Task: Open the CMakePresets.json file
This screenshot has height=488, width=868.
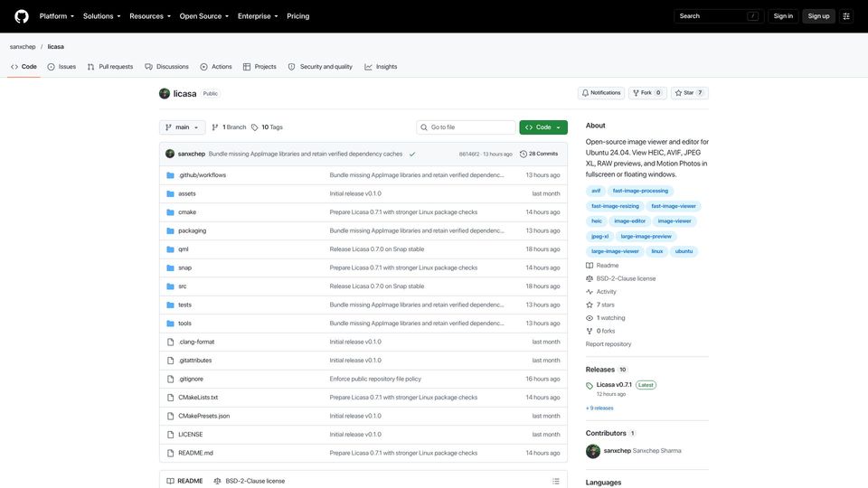Action: tap(203, 416)
